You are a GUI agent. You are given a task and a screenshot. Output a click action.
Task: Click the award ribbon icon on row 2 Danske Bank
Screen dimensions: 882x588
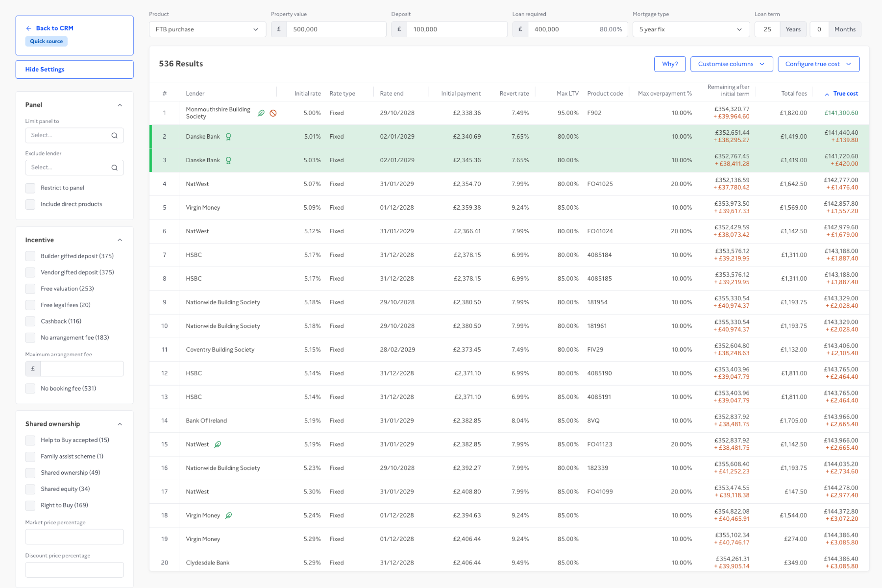pos(228,137)
